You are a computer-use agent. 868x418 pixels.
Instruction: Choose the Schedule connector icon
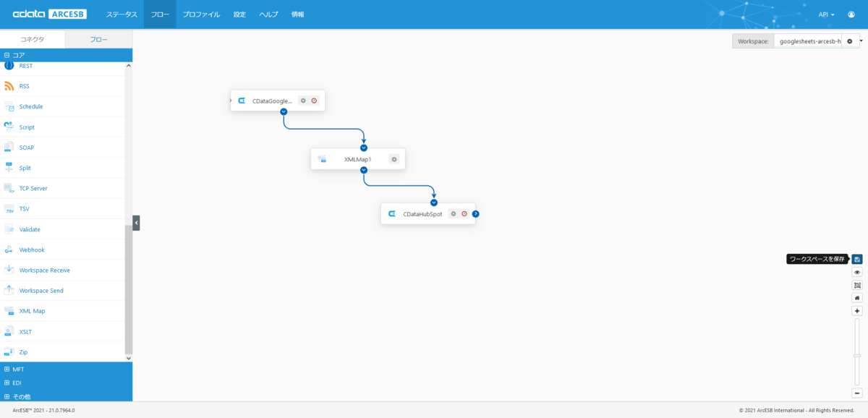point(9,106)
